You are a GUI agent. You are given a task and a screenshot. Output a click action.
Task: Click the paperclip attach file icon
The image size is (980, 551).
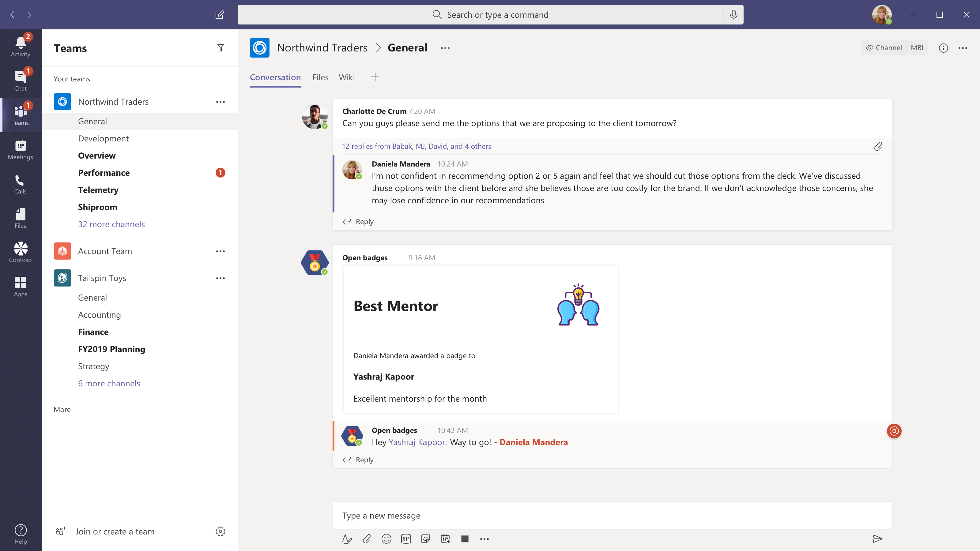[x=367, y=539]
